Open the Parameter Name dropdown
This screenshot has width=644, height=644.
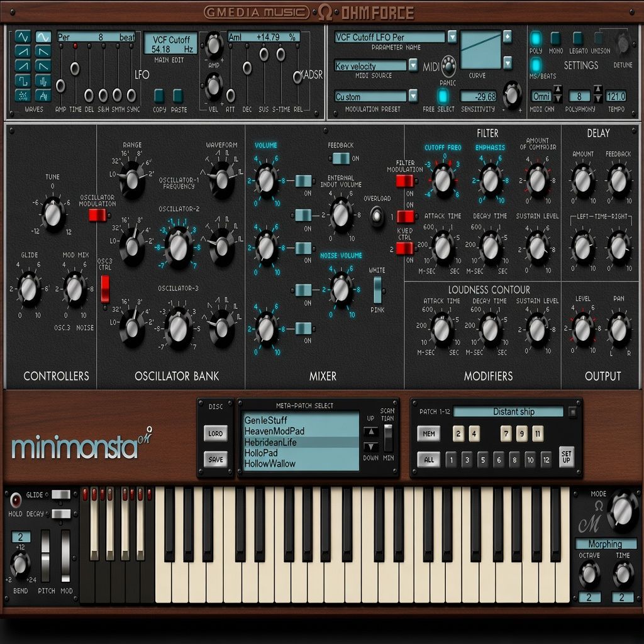point(452,36)
